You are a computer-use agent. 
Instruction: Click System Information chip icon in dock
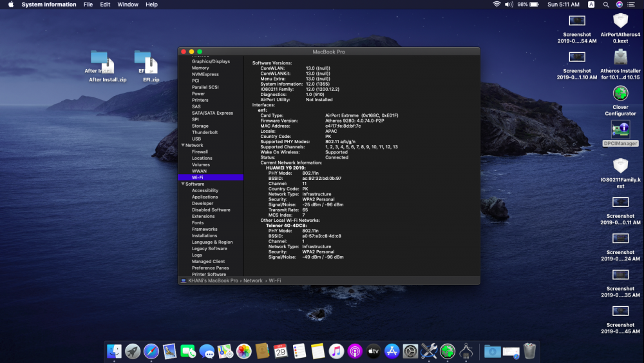(x=466, y=351)
